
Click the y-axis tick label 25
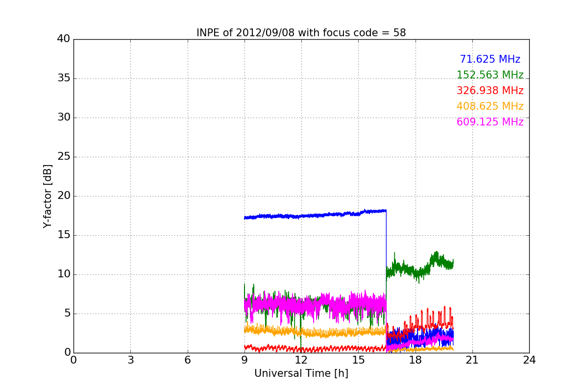coord(64,157)
